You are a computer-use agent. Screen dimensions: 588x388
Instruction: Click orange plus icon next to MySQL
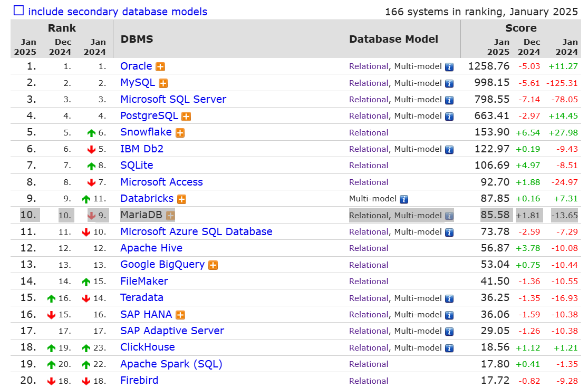163,83
